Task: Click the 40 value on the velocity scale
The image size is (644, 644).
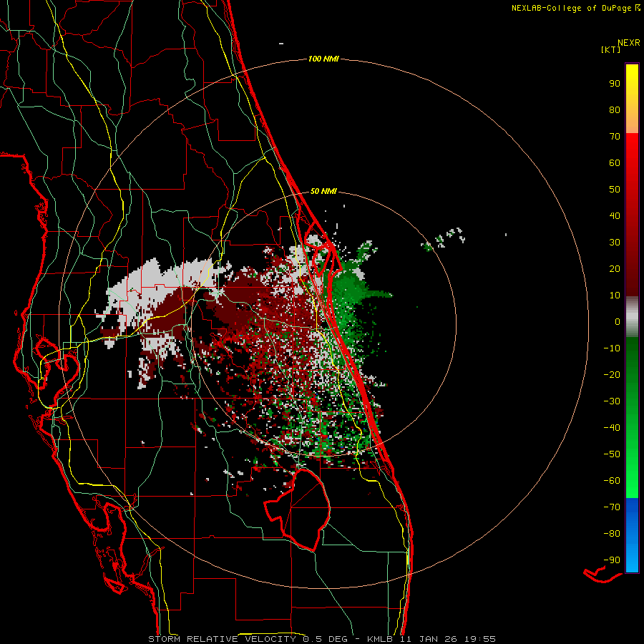Action: (615, 215)
